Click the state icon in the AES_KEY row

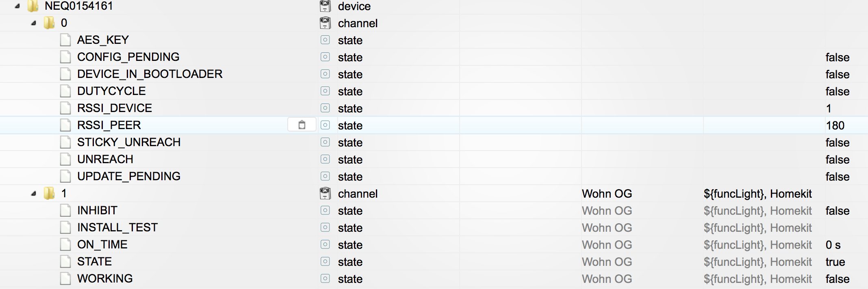coord(325,40)
